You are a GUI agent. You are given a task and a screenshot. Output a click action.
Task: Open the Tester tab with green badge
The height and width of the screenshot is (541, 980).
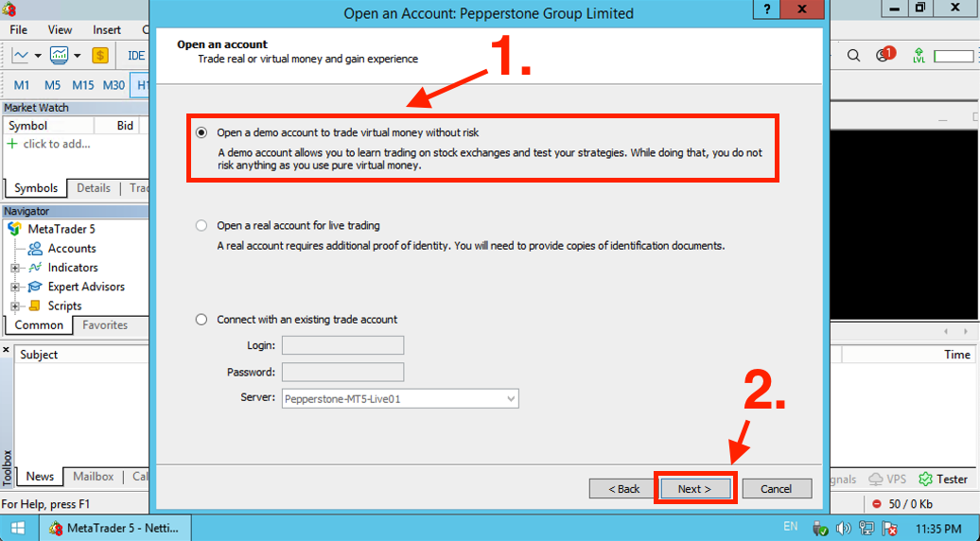pyautogui.click(x=943, y=480)
